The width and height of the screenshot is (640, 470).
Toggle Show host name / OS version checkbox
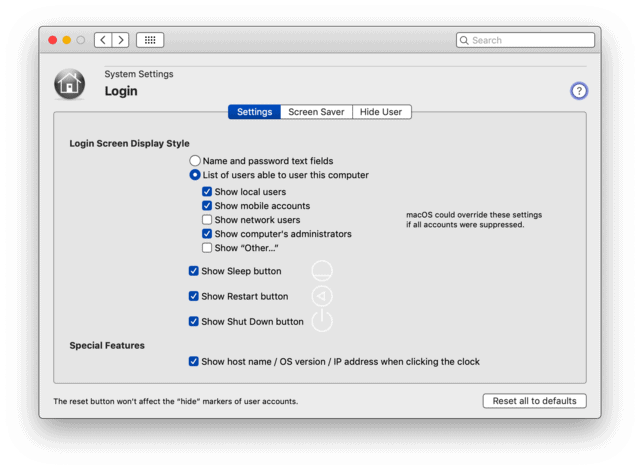click(x=193, y=361)
